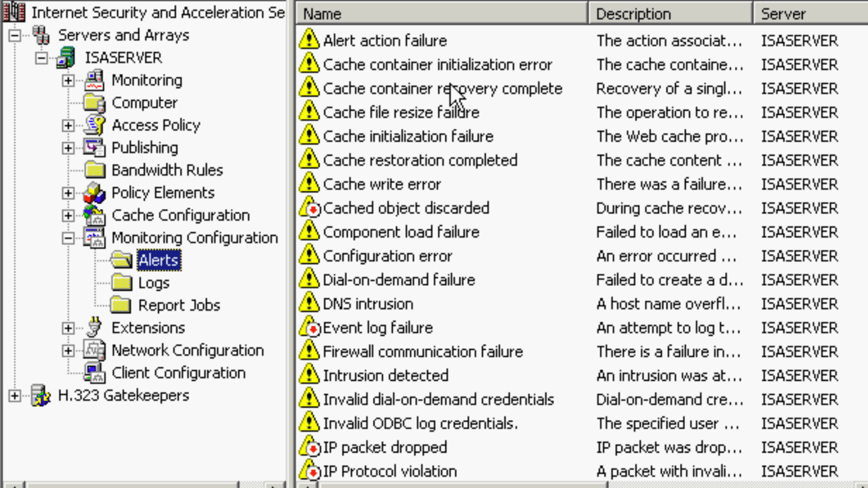Expand the Network Configuration node
The image size is (868, 488).
click(68, 351)
